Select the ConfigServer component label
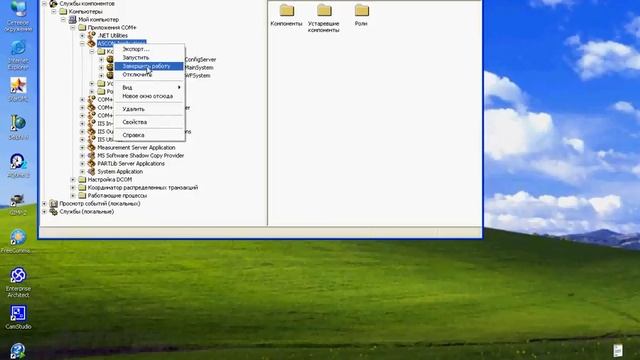Image resolution: width=640 pixels, height=360 pixels. (200, 60)
